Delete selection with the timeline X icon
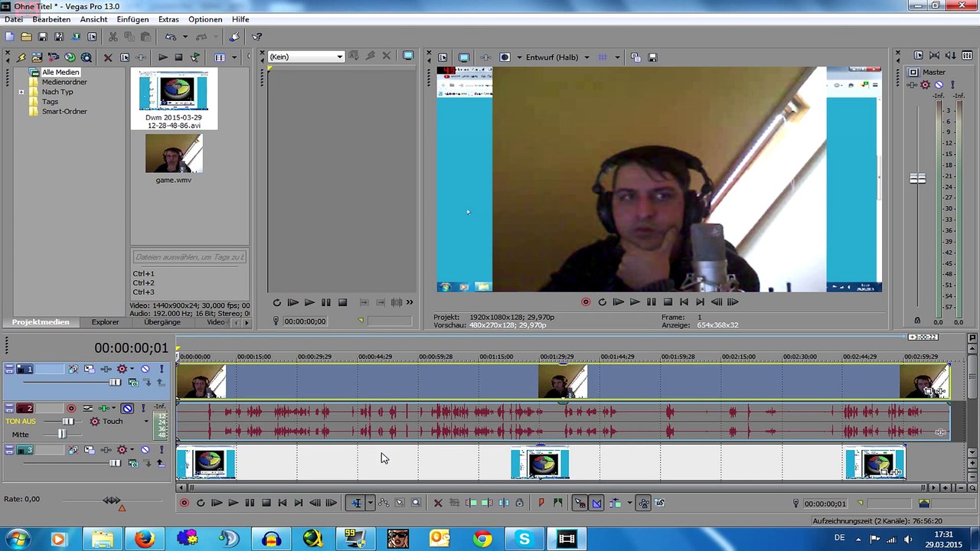980x551 pixels. 438,504
